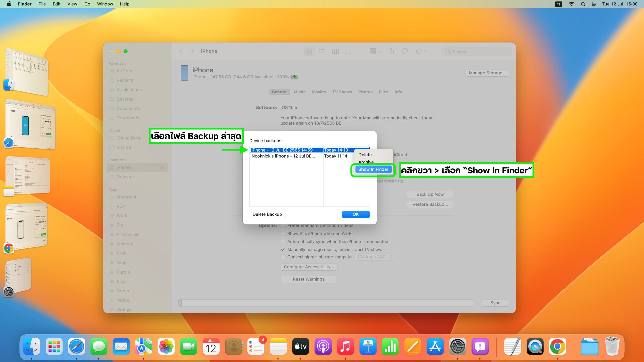Viewport: 644px width, 362px height.
Task: Click the Tags icon in Finder toolbar
Action: [405, 51]
